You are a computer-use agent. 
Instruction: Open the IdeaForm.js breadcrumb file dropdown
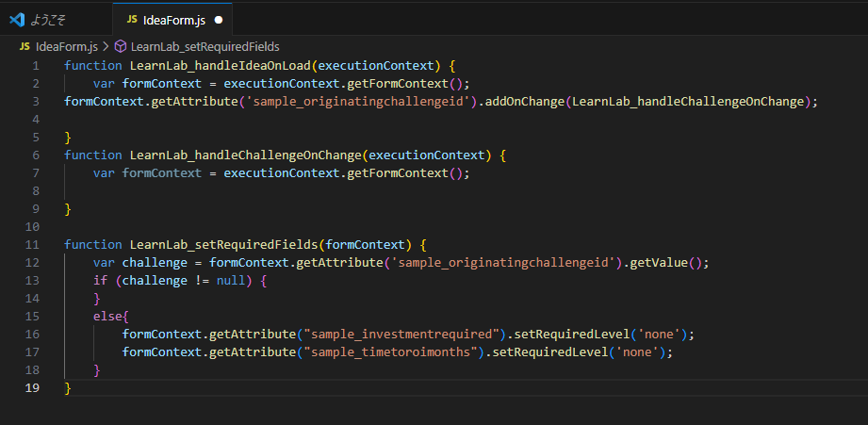click(66, 45)
